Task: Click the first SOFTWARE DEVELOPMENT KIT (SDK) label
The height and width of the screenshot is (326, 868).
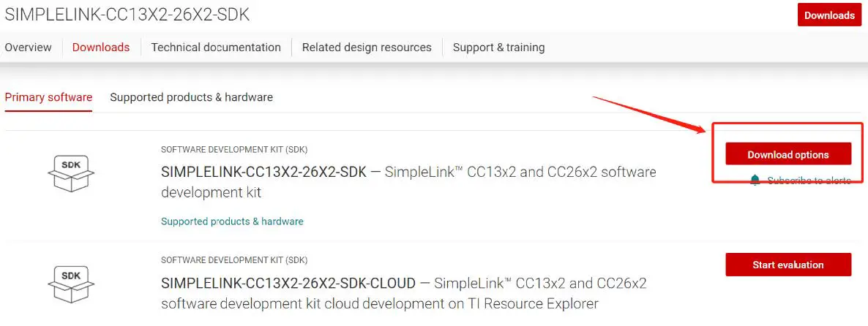Action: click(234, 150)
